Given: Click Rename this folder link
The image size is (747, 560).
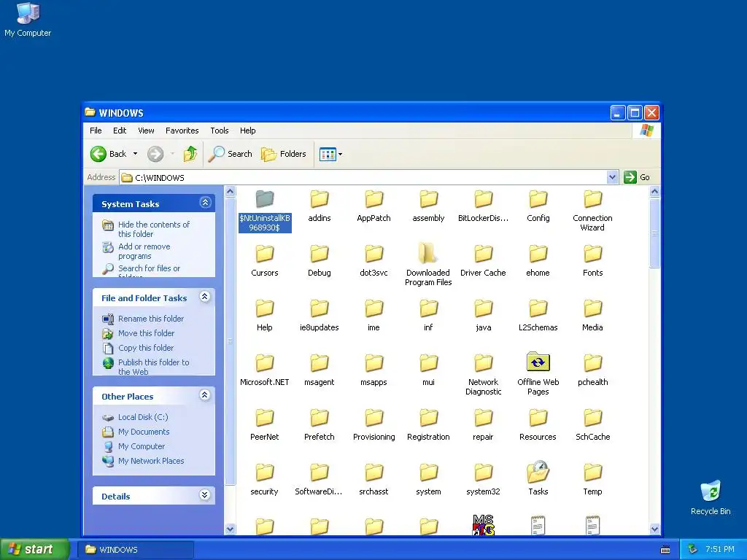Looking at the screenshot, I should (150, 319).
